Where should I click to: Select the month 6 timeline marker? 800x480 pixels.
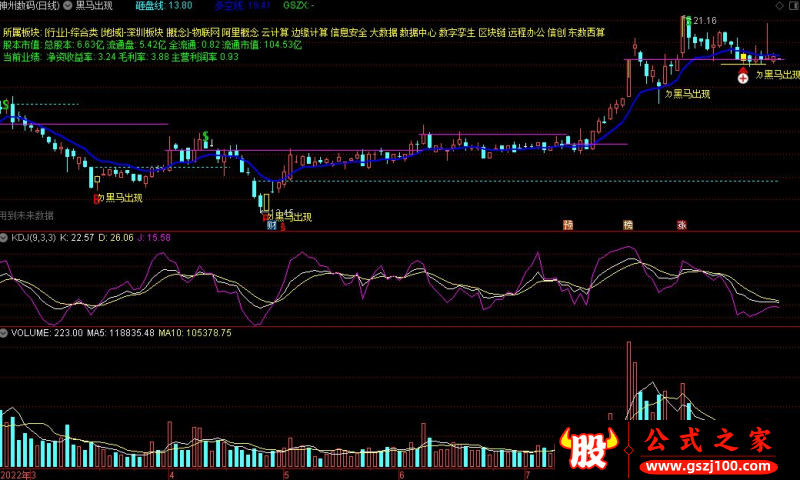point(402,475)
